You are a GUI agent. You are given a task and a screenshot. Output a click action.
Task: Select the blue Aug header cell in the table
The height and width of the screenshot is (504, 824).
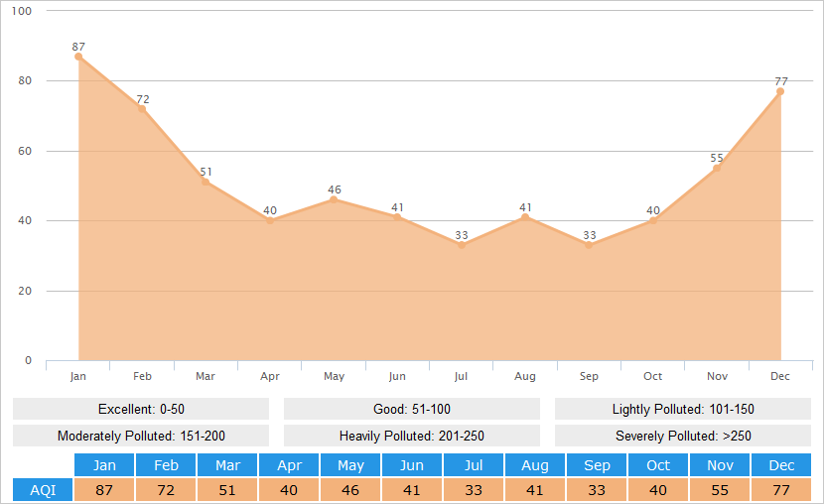[535, 465]
